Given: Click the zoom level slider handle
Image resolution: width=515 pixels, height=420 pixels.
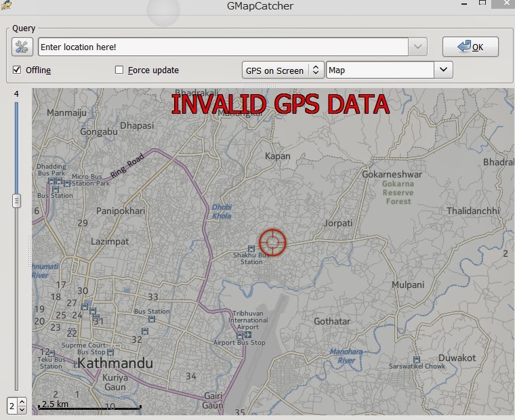Looking at the screenshot, I should [16, 201].
